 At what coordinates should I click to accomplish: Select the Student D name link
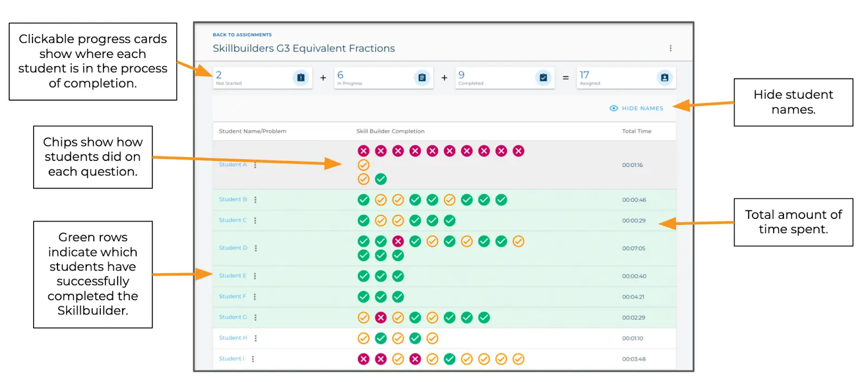click(233, 248)
